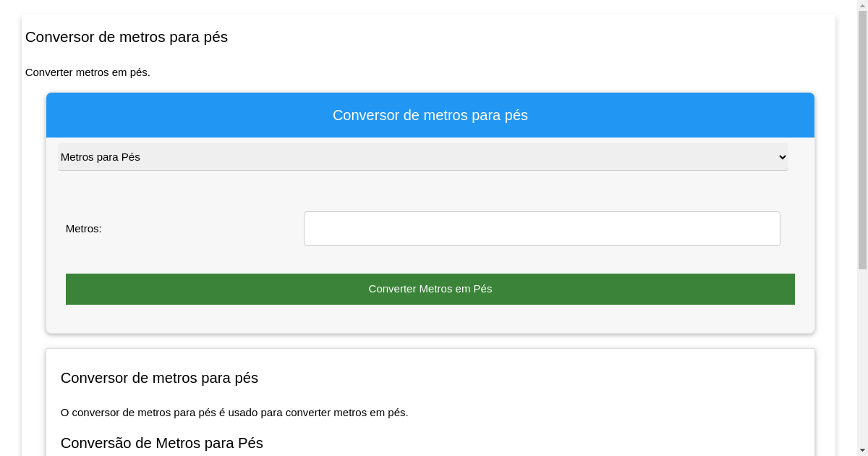Click the scrollbar down arrow

(863, 450)
